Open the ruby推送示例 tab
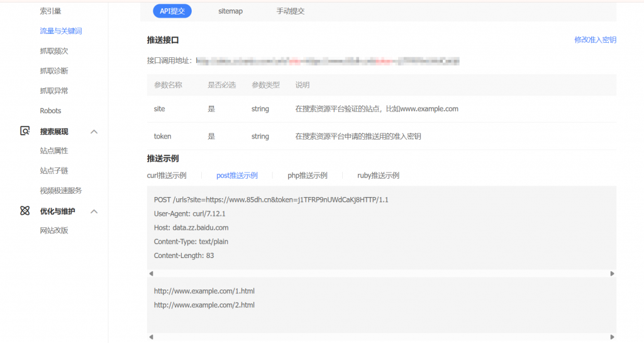Viewport: 644px width, 343px height. (x=378, y=176)
